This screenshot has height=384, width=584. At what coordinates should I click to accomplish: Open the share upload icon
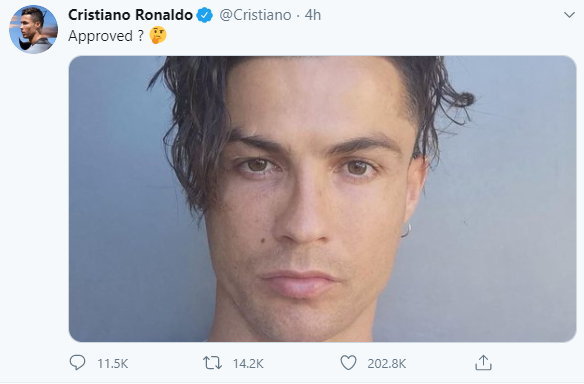tap(483, 362)
